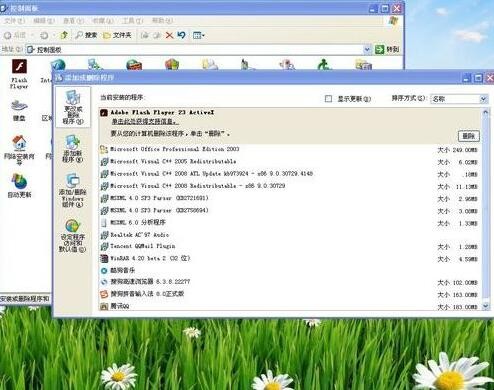The image size is (494, 390).
Task: Open the 工具 menu
Action: coord(132,21)
